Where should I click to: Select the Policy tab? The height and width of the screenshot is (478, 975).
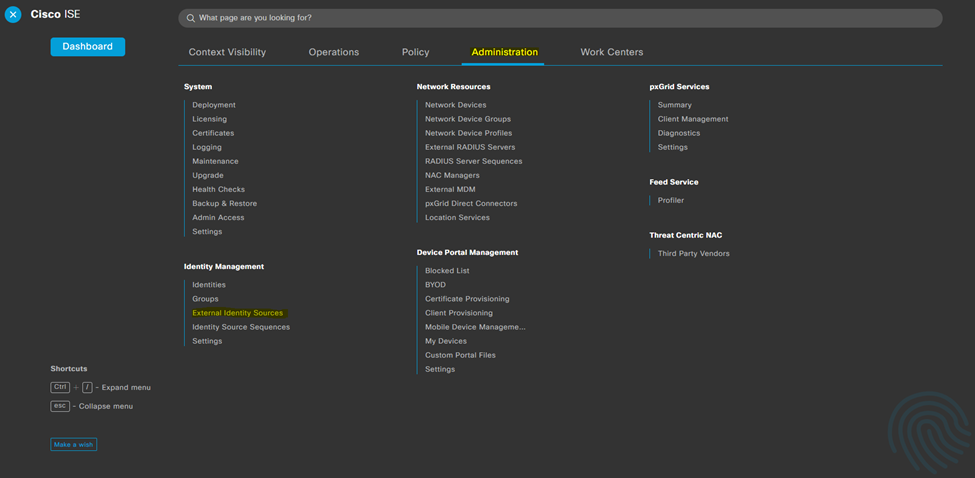[415, 52]
